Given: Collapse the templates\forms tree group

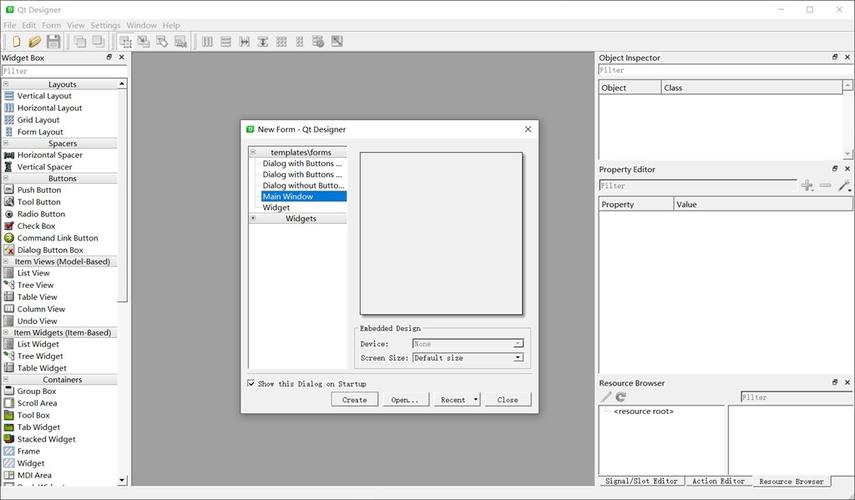Looking at the screenshot, I should coord(253,152).
